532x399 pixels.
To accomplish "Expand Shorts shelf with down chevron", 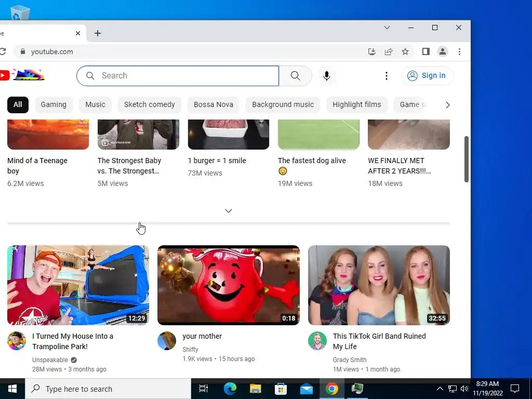I will (229, 211).
